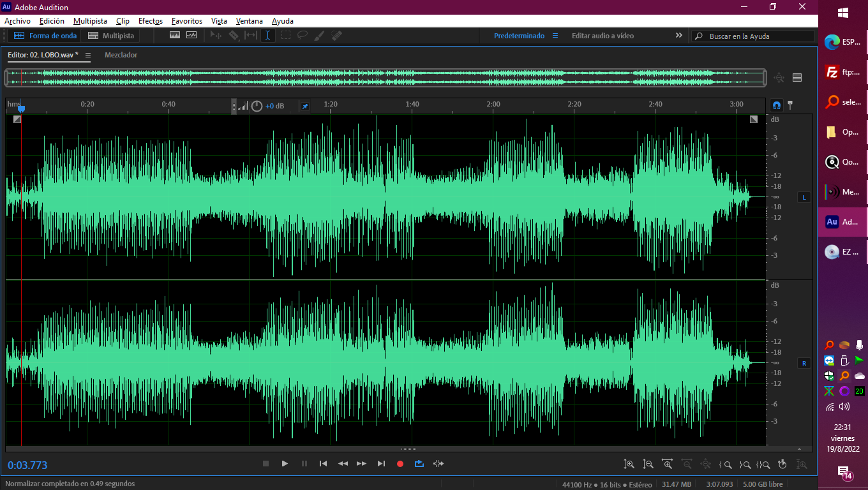Screen dimensions: 868x490
Task: Open the Editor panel menu
Action: (88, 56)
